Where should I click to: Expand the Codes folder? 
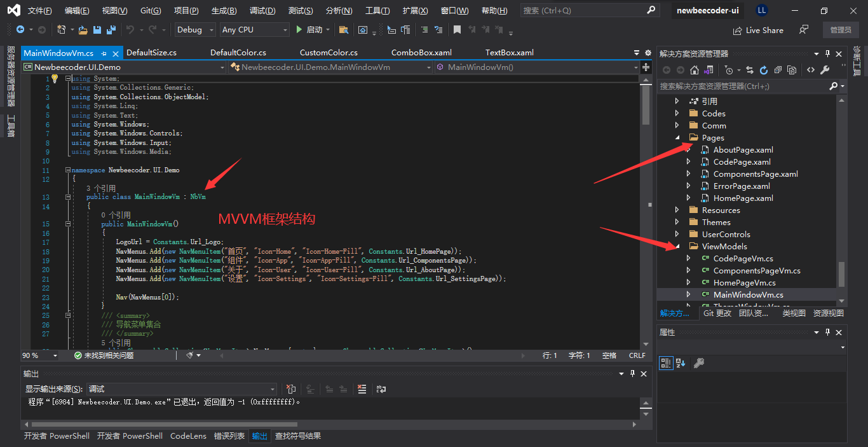[x=677, y=113]
